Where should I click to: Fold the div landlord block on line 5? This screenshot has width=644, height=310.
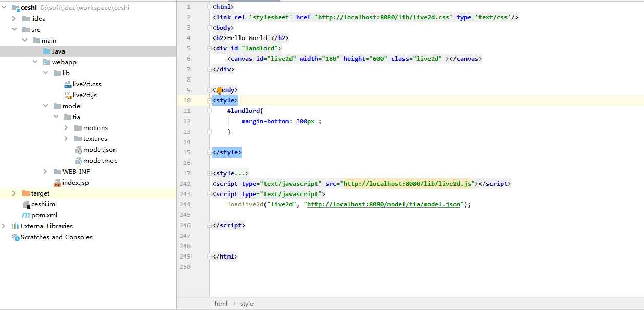point(209,48)
